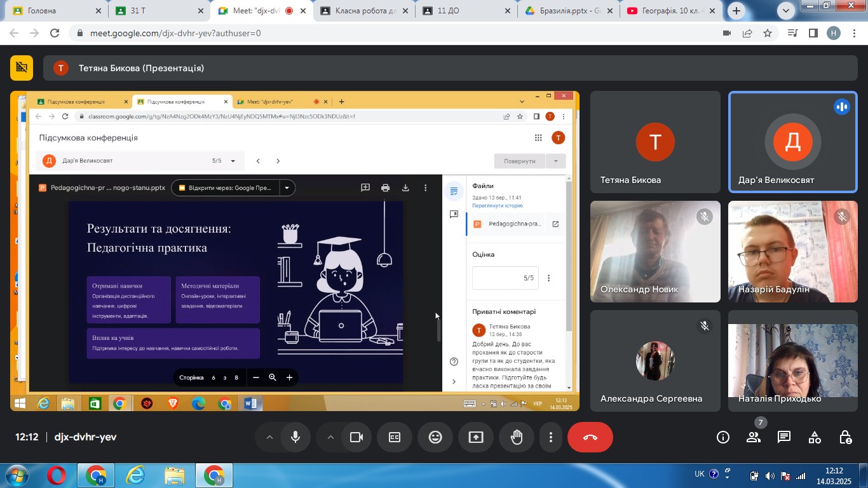This screenshot has width=868, height=488.
Task: Leave the call with the red hang-up button
Action: [590, 437]
